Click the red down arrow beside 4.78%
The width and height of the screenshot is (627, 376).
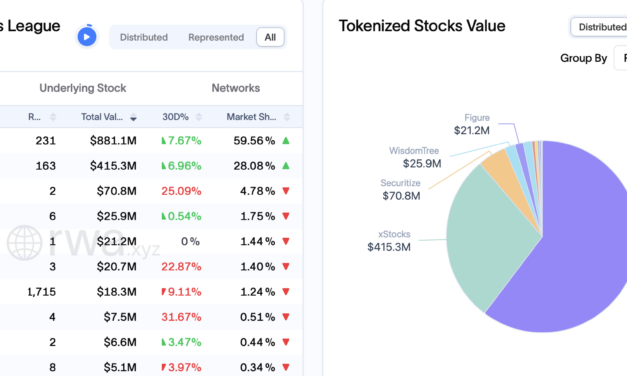[x=286, y=191]
